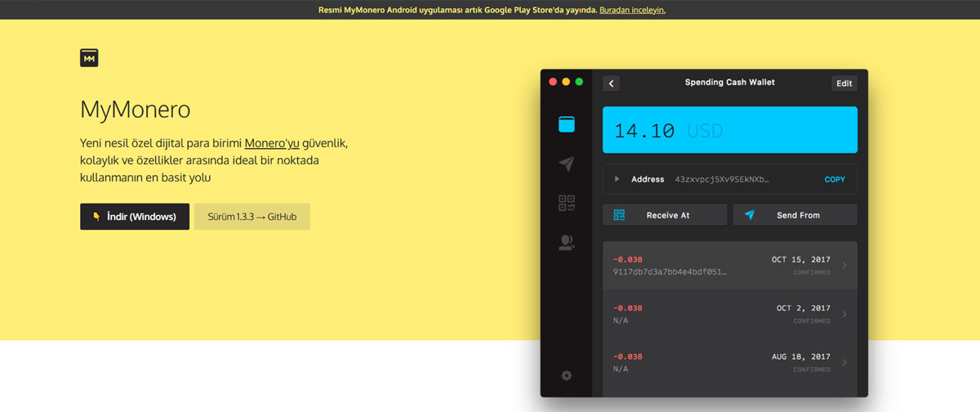Screen dimensions: 980x412
Task: Click -0.038 amount in Oct 2 row
Action: click(x=627, y=308)
